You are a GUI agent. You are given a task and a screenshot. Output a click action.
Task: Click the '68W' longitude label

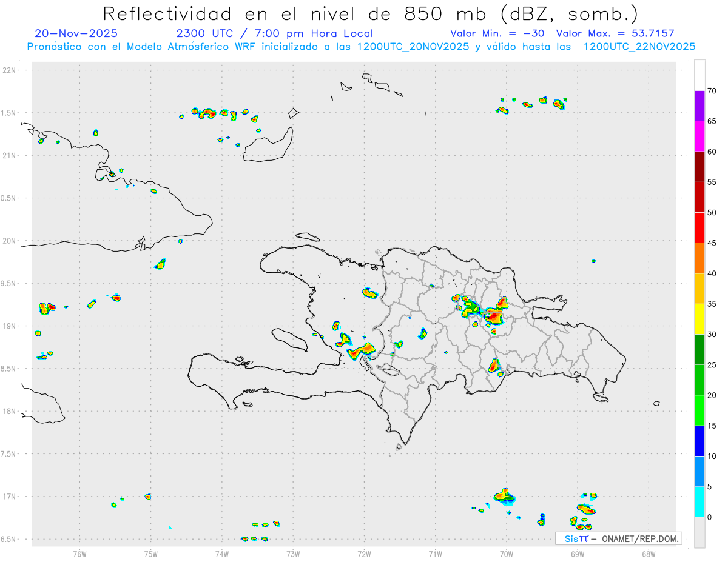tap(649, 554)
